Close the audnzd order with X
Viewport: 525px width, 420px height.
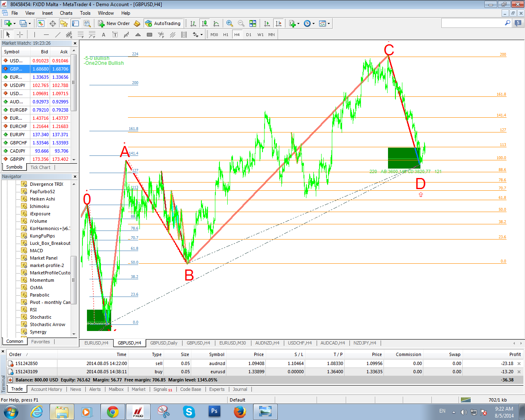[519, 363]
